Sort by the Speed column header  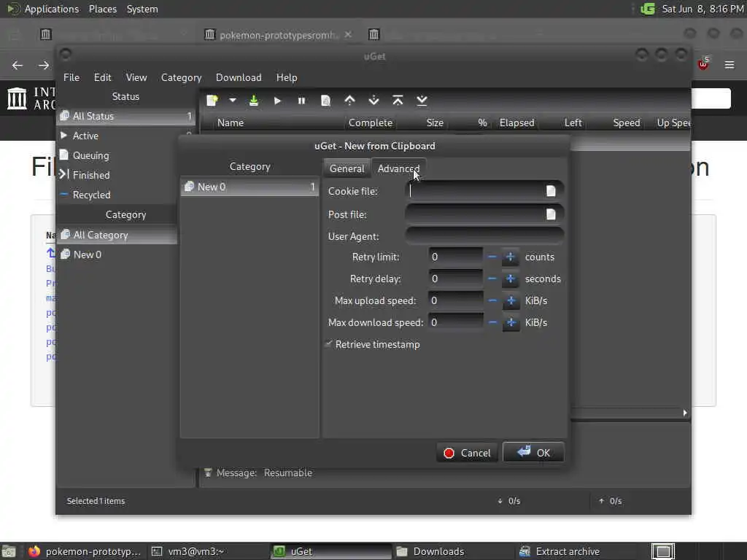coord(627,122)
